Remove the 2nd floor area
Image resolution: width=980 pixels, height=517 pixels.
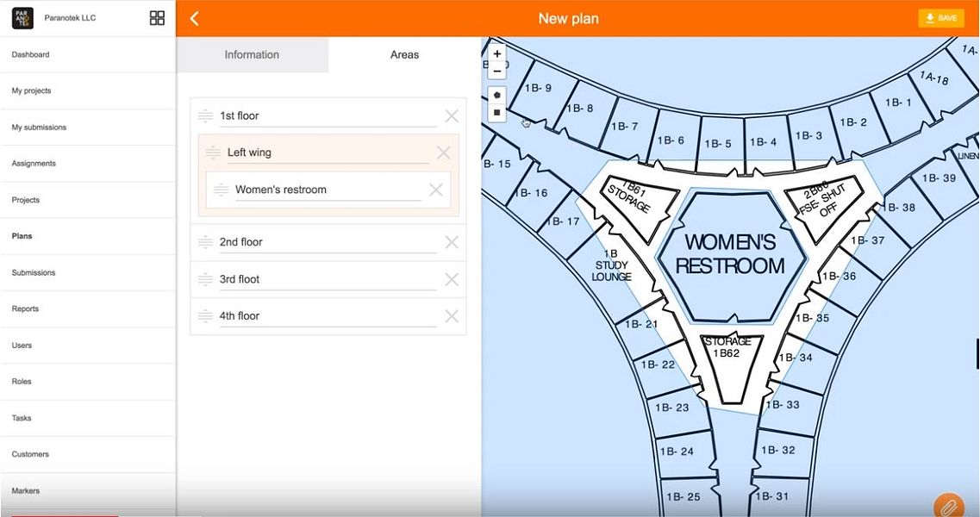click(452, 242)
